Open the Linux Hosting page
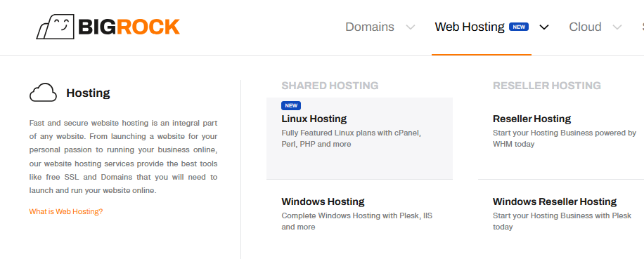The image size is (644, 259). (x=314, y=119)
